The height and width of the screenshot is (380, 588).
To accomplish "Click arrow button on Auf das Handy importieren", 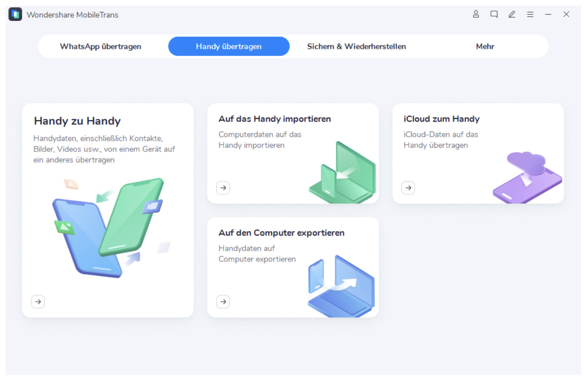I will (x=223, y=188).
